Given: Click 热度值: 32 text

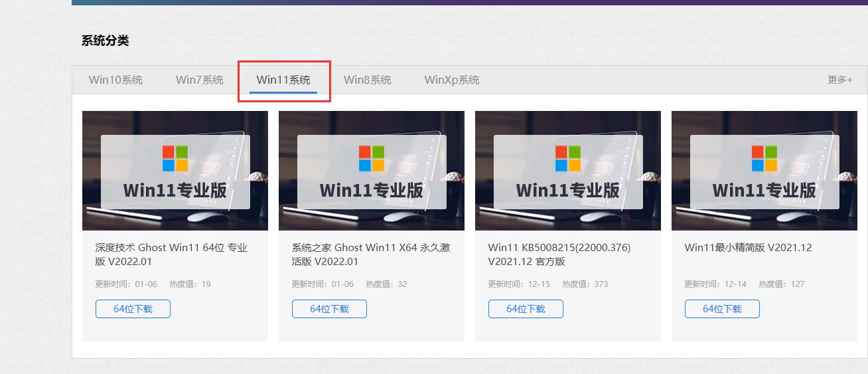Looking at the screenshot, I should click(386, 284).
